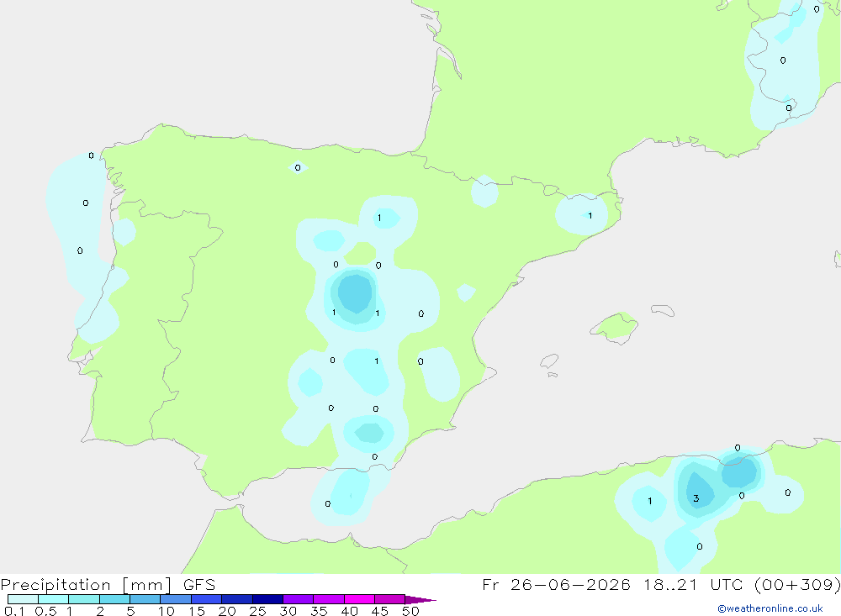Click the purple arrow at the legend end
The width and height of the screenshot is (841, 616).
click(x=420, y=600)
